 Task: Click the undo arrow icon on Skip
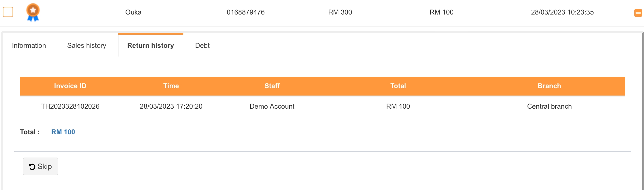32,167
